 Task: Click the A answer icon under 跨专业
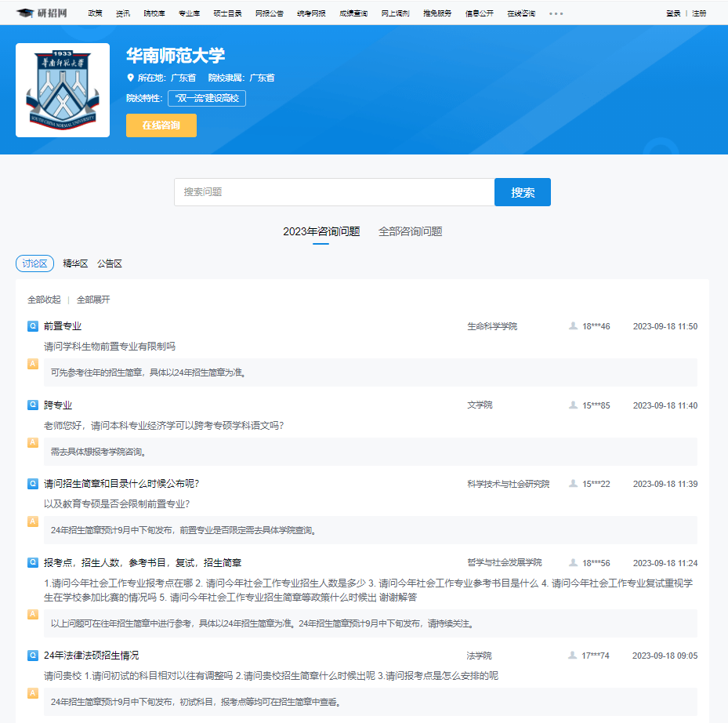click(x=31, y=443)
